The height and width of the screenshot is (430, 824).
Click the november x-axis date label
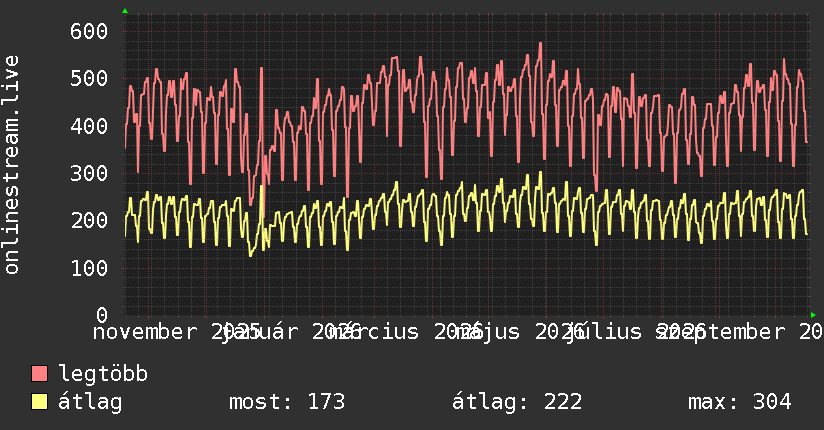click(145, 332)
